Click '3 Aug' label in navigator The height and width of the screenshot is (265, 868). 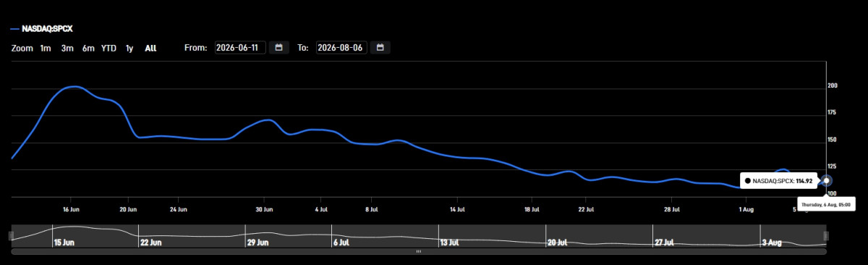773,243
